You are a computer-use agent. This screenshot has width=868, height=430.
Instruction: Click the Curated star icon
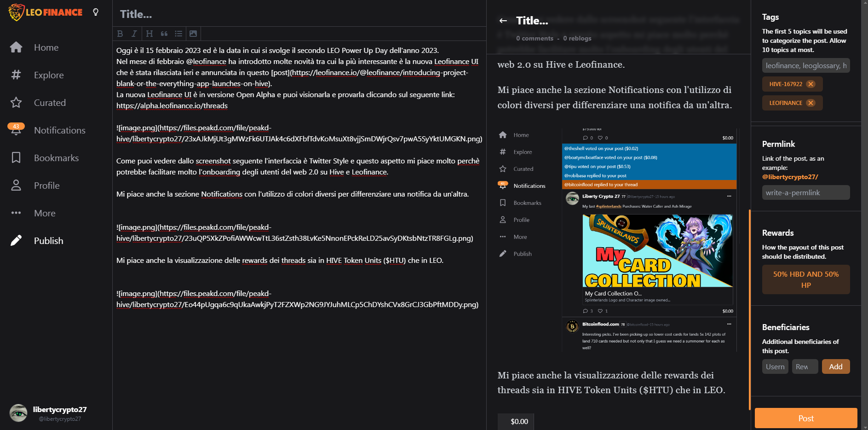16,102
